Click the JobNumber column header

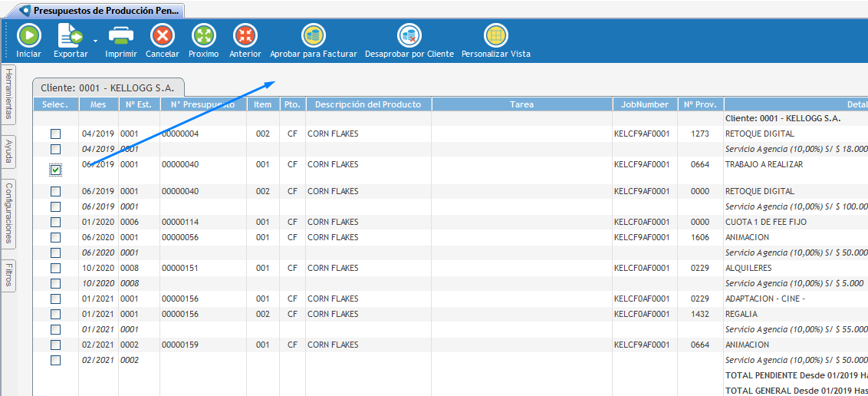pos(645,104)
